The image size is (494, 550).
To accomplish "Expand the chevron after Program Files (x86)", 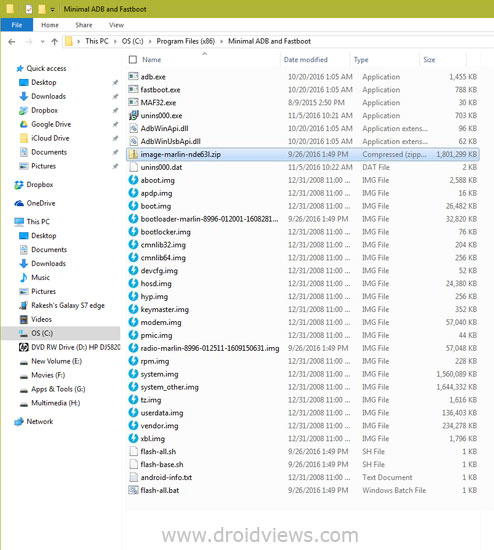I will click(x=221, y=41).
